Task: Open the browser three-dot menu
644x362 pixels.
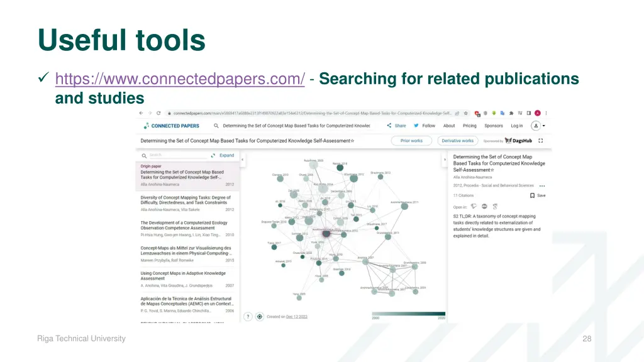Action: 547,113
